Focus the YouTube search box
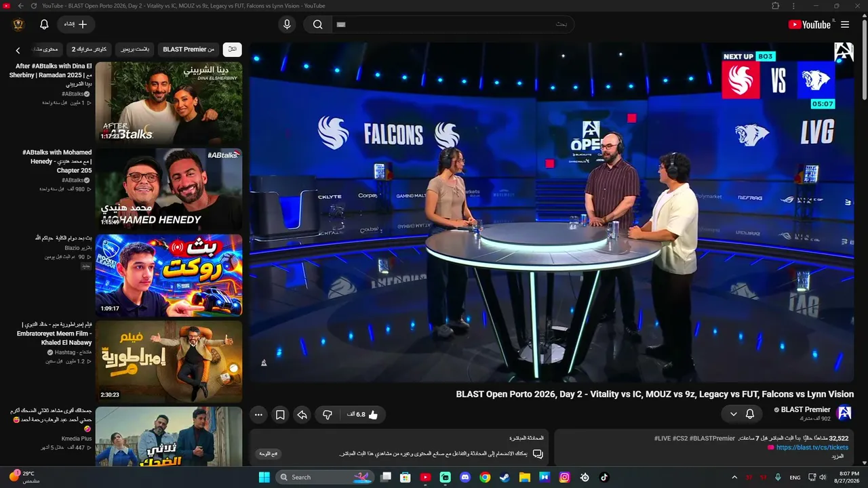 tap(452, 24)
